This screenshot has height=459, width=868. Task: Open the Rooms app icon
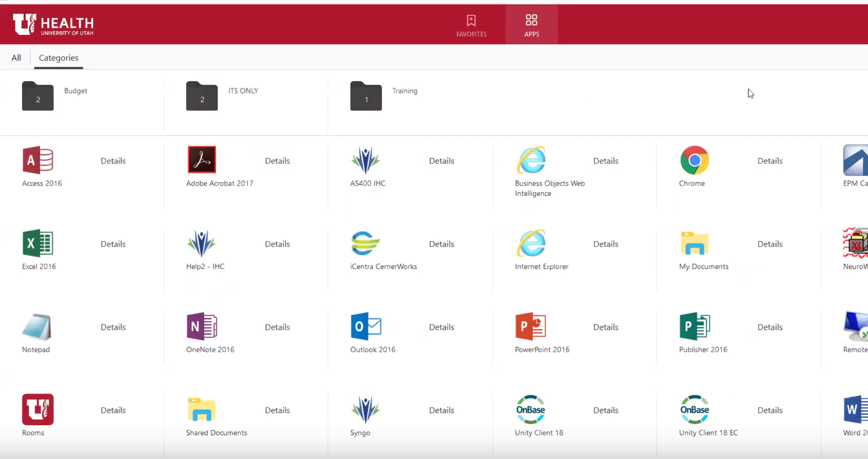(x=38, y=410)
